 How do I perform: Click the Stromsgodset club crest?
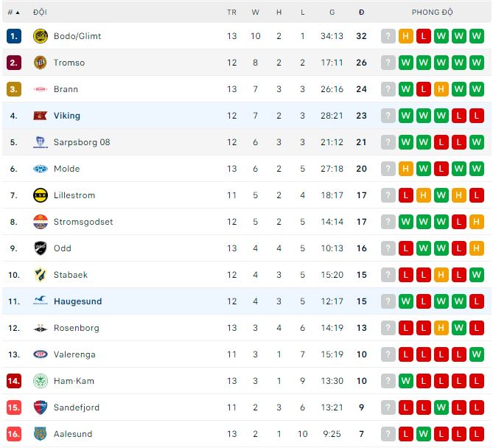[x=40, y=222]
